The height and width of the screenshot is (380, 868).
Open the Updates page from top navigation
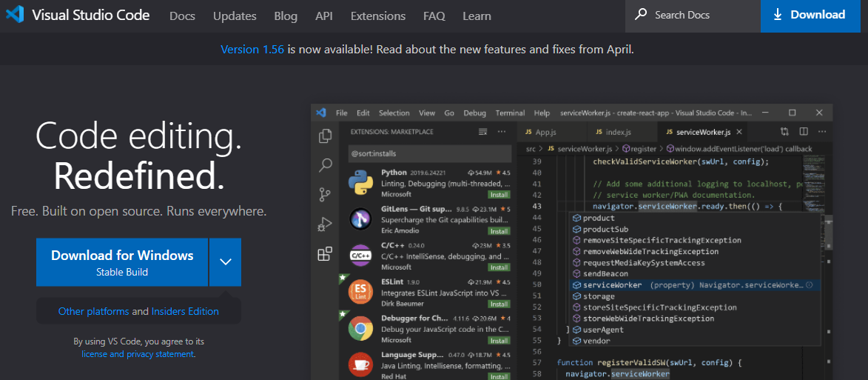[235, 16]
